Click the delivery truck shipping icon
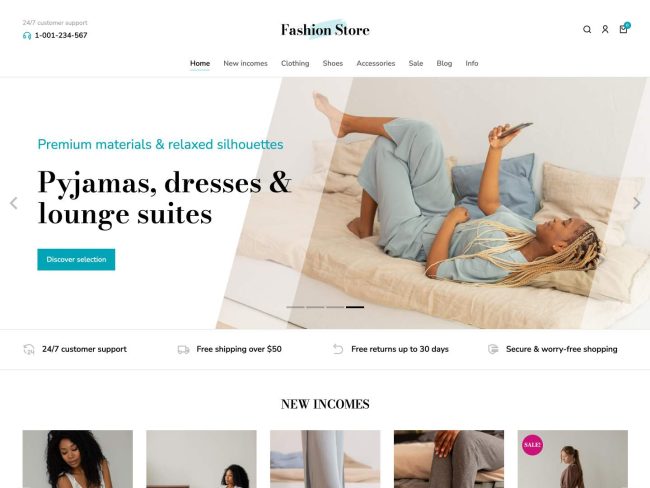This screenshot has width=650, height=488. (183, 350)
